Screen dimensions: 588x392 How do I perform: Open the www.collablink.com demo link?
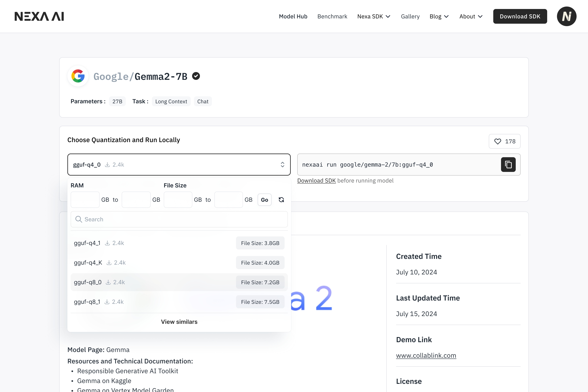click(x=426, y=355)
